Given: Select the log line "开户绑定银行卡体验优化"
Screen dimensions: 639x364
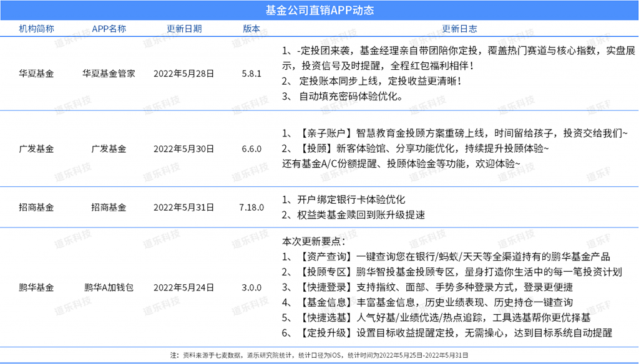Looking at the screenshot, I should pos(344,199).
